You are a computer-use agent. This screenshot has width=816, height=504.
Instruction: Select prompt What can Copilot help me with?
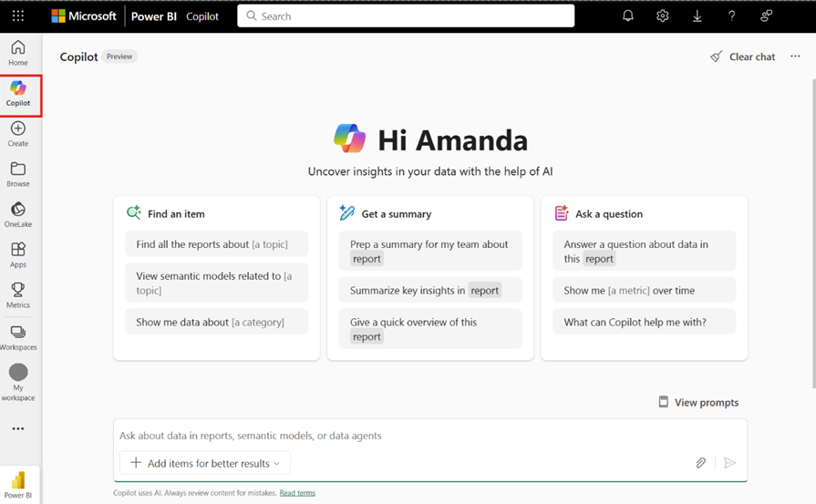tap(645, 322)
